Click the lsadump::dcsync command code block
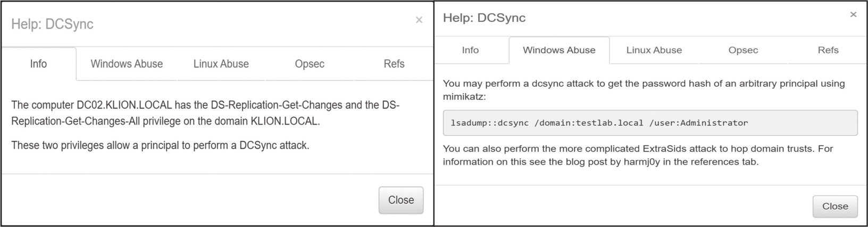 (x=650, y=123)
